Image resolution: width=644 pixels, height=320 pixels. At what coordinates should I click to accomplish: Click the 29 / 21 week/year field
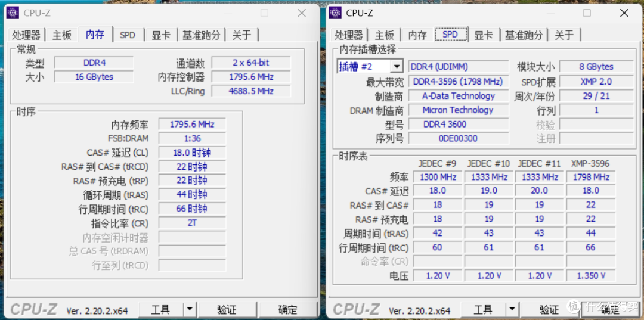coord(596,96)
